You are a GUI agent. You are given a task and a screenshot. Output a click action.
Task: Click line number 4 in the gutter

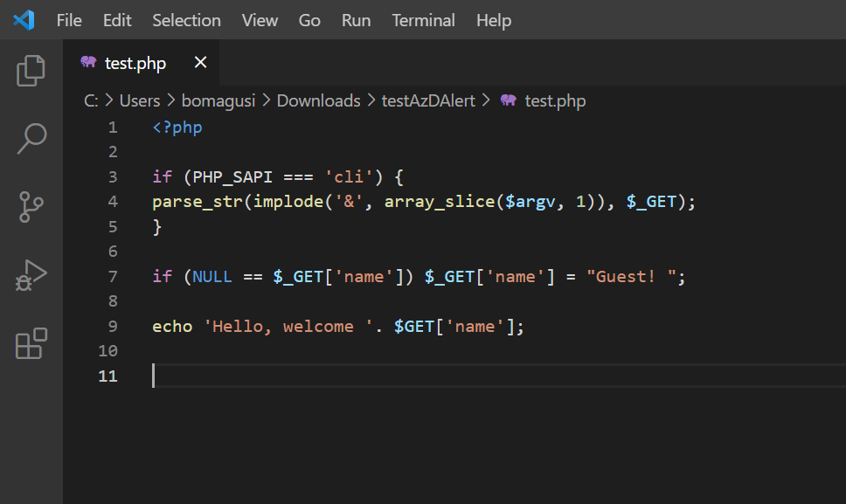(113, 202)
